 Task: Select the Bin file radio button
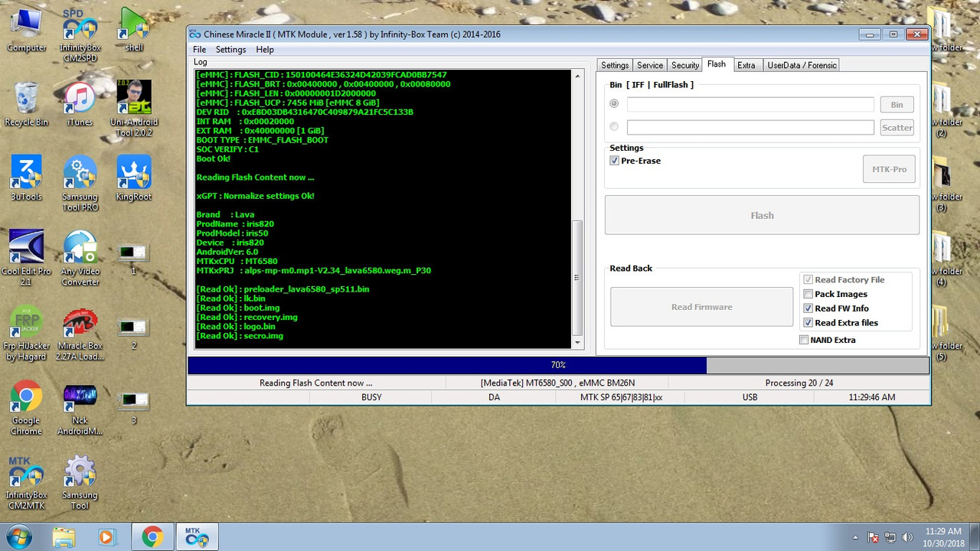tap(614, 103)
